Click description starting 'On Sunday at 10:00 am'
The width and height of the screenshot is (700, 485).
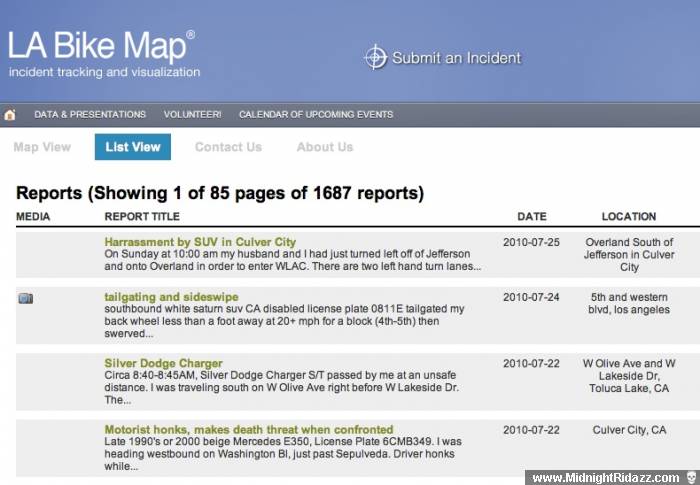click(x=292, y=260)
